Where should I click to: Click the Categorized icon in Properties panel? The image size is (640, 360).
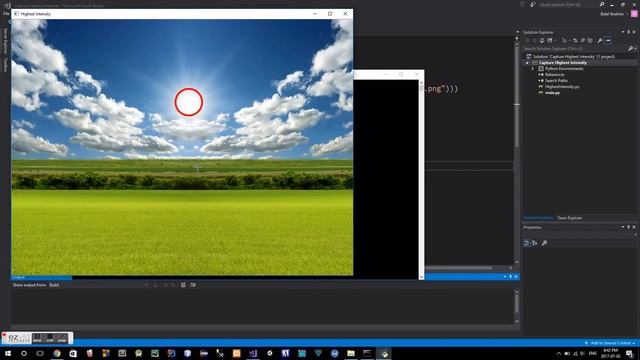pos(527,243)
